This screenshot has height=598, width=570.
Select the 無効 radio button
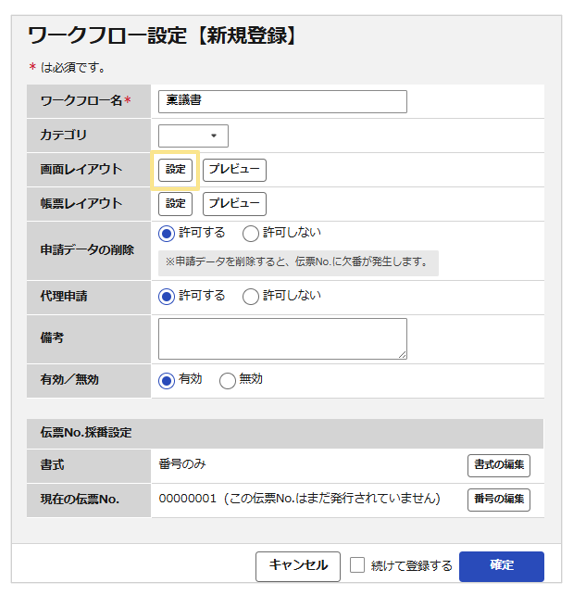(x=227, y=381)
